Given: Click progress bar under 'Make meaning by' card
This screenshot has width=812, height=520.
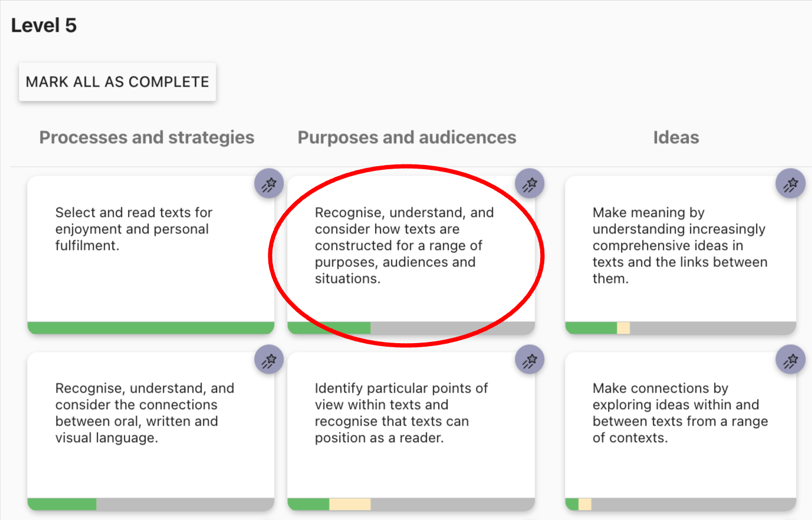Looking at the screenshot, I should 680,328.
